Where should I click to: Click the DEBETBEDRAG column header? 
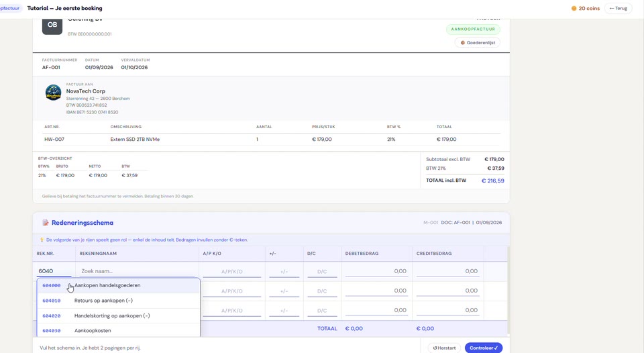362,254
